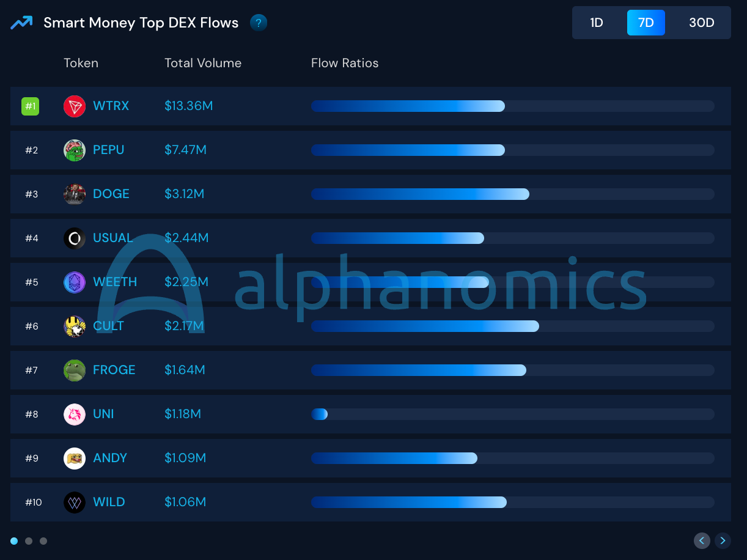
Task: Switch to the 30D timeframe tab
Action: click(x=702, y=23)
